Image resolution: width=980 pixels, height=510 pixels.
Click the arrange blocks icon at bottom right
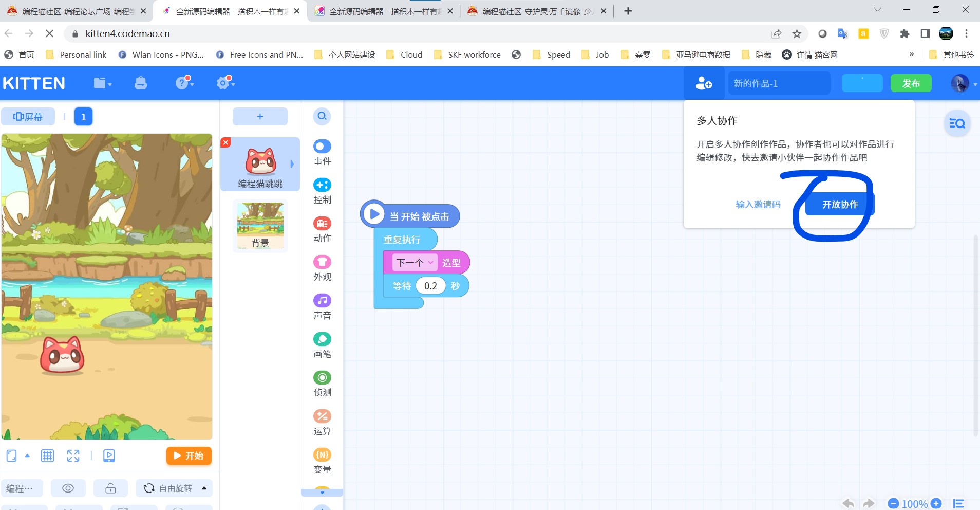point(958,504)
